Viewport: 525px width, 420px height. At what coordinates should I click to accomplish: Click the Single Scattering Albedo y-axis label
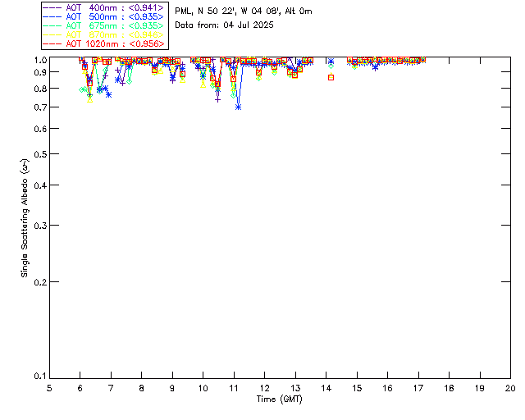point(25,217)
